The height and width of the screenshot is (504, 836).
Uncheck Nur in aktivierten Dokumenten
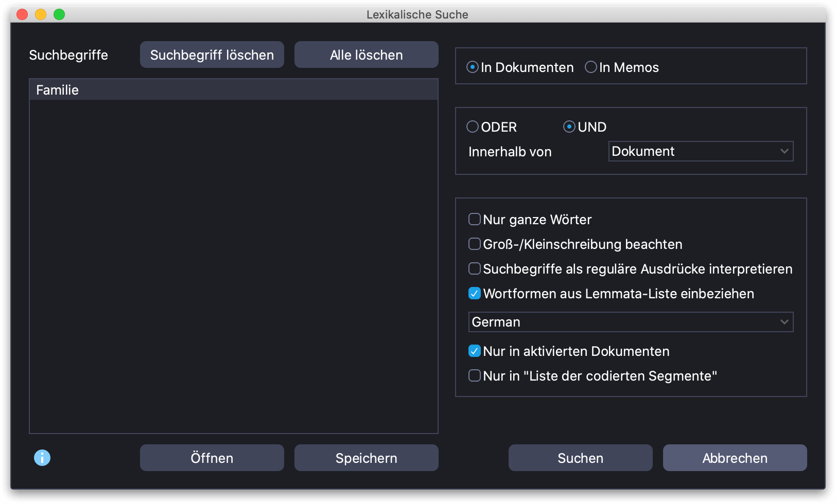pyautogui.click(x=475, y=351)
